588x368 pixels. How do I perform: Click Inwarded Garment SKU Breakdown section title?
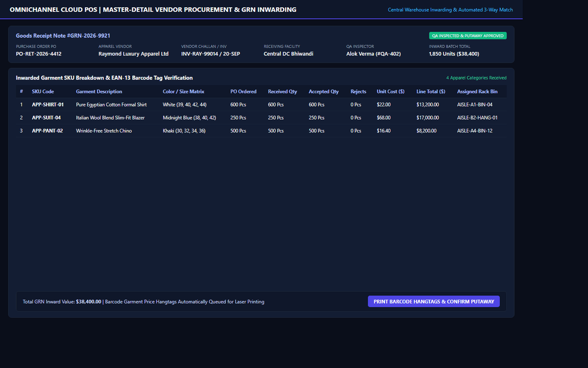click(x=104, y=78)
